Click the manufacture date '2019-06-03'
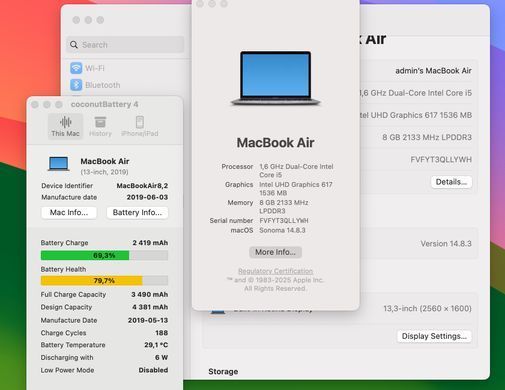Image resolution: width=505 pixels, height=390 pixels. [147, 197]
